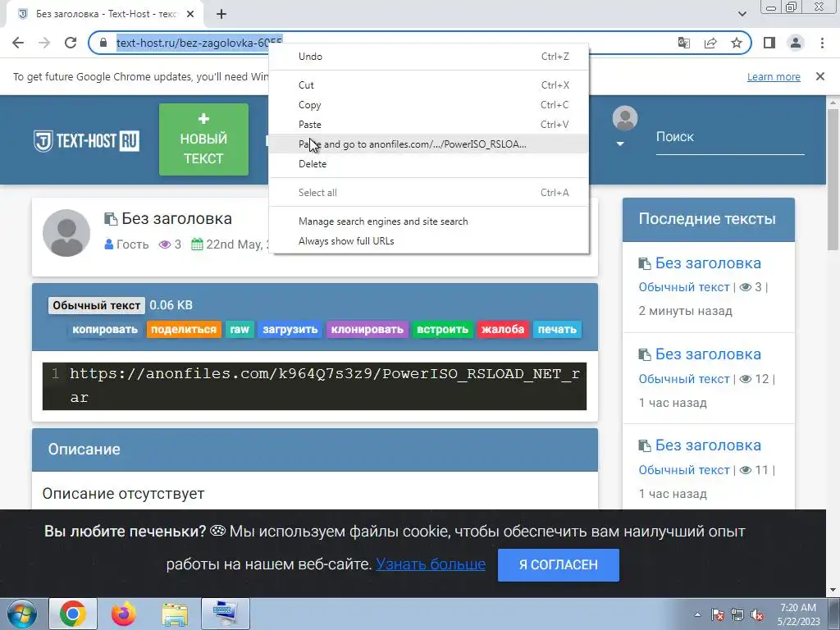Click the selected address bar URL
This screenshot has width=840, height=630.
[199, 43]
